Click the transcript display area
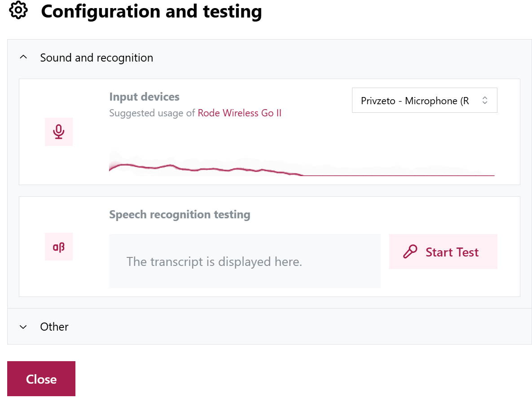The width and height of the screenshot is (532, 398). click(x=245, y=261)
